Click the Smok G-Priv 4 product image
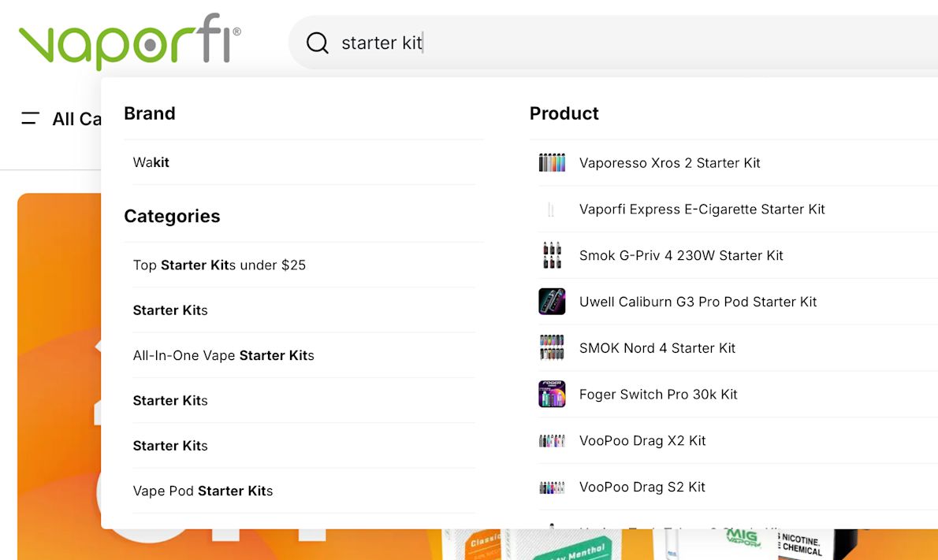Screen dimensions: 938x560 (x=552, y=255)
